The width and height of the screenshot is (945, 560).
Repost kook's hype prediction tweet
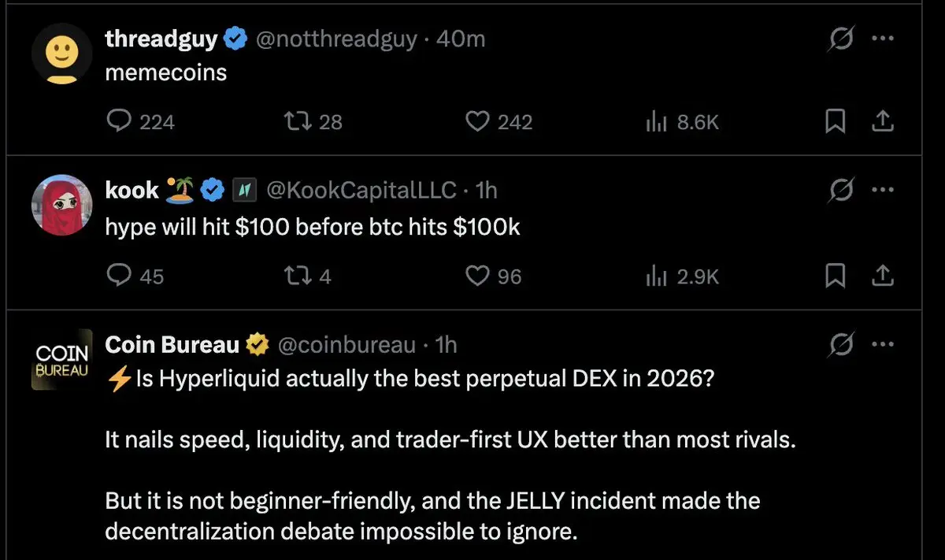(295, 276)
